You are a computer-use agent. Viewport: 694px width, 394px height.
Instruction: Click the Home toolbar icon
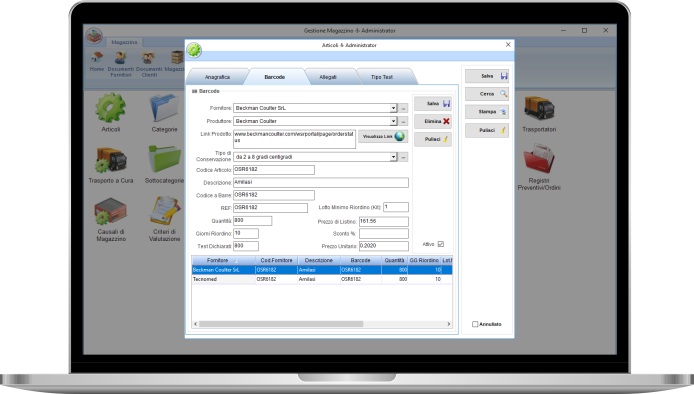(x=97, y=61)
